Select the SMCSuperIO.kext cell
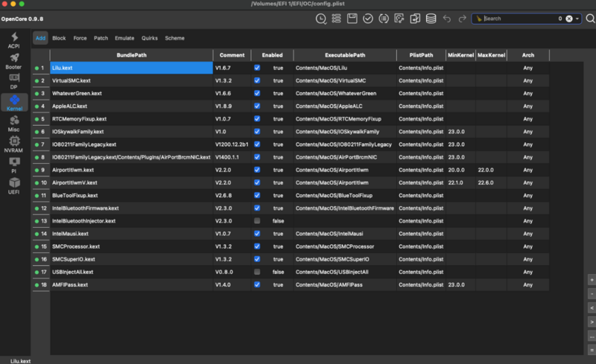The width and height of the screenshot is (596, 364). coord(132,259)
